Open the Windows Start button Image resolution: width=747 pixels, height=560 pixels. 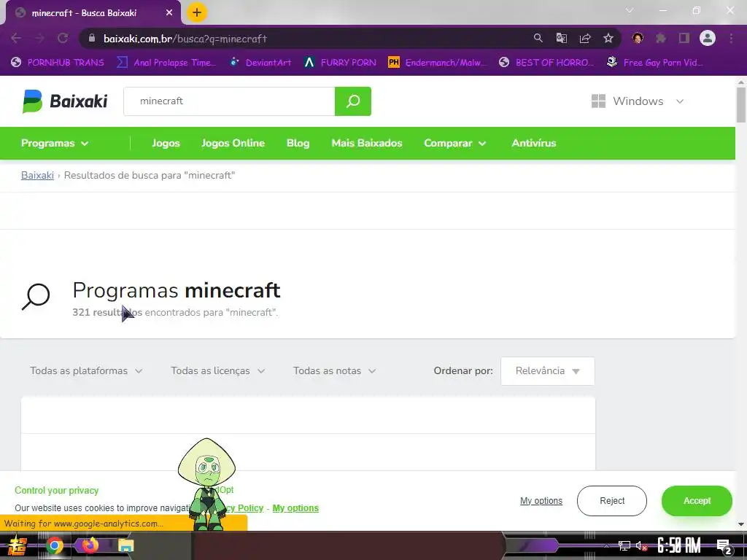click(18, 545)
